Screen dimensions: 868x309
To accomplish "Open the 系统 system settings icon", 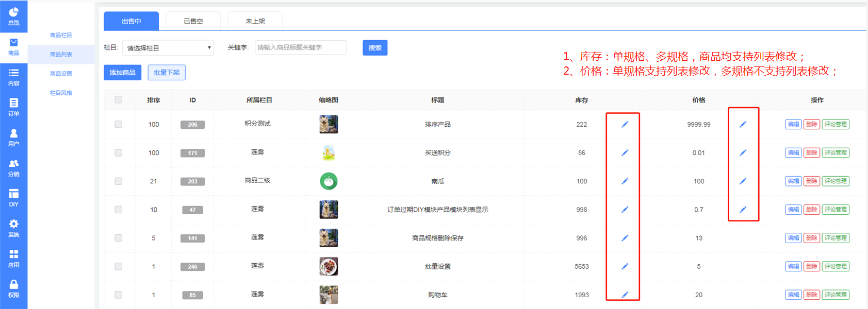I will tap(13, 228).
